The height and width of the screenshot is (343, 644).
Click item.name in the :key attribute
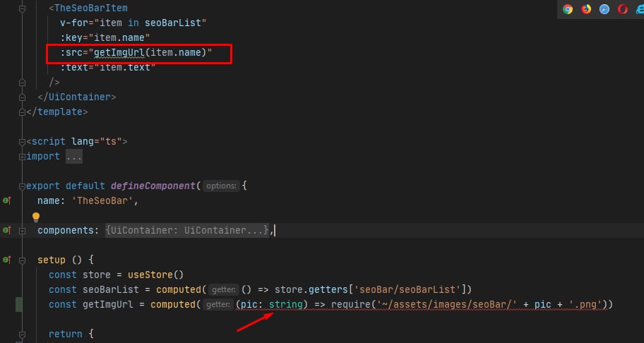119,37
